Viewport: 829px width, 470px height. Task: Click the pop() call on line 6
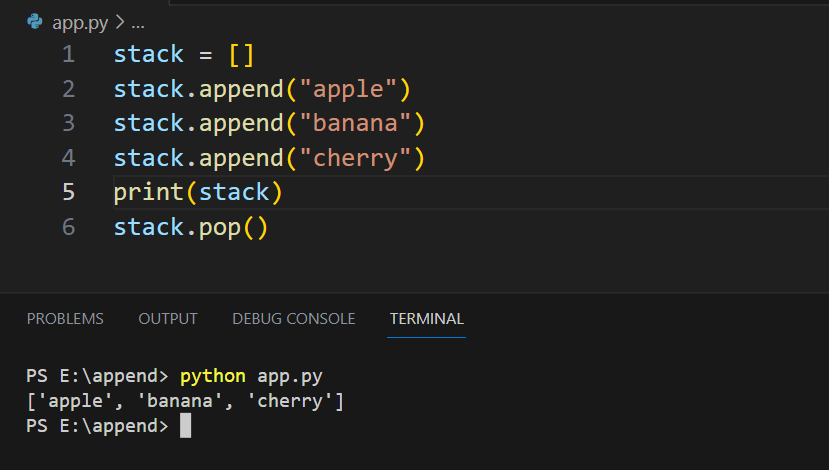234,227
